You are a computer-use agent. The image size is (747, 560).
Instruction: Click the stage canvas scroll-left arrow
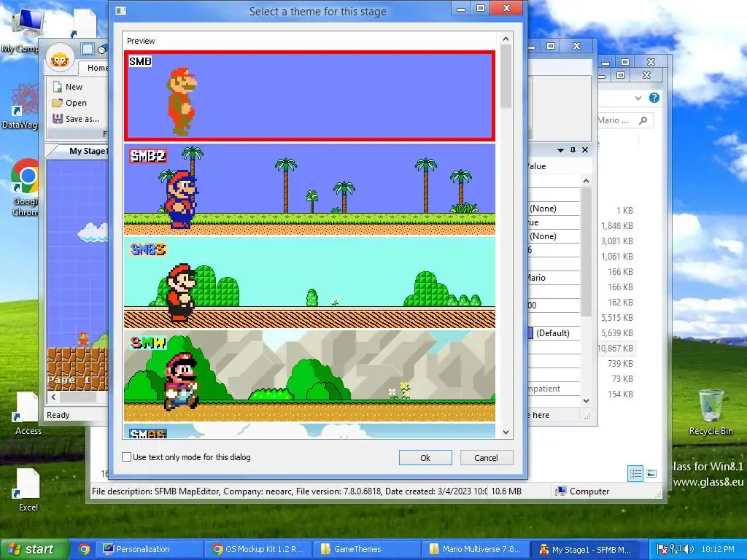[53, 397]
